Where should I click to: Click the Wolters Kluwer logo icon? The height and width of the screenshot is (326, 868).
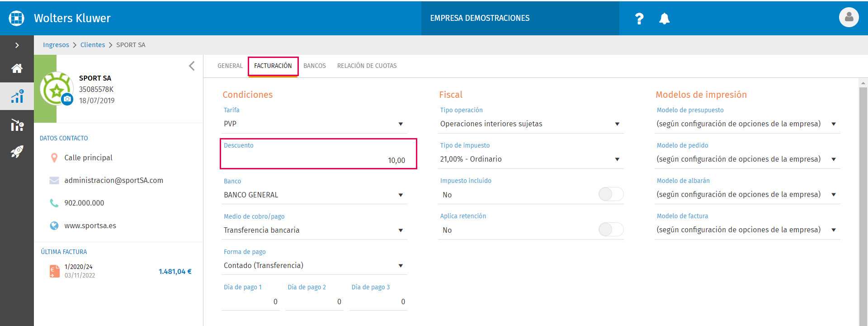[17, 18]
